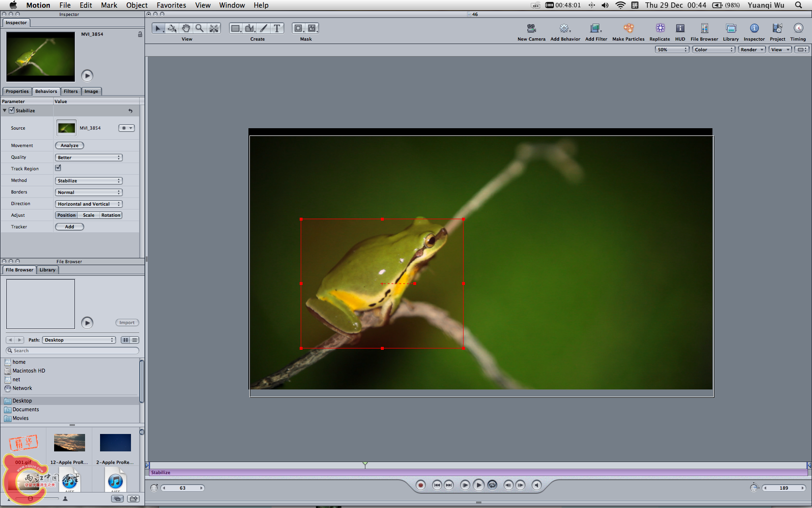Screen dimensions: 812x508
Task: Click the Import button
Action: 127,323
